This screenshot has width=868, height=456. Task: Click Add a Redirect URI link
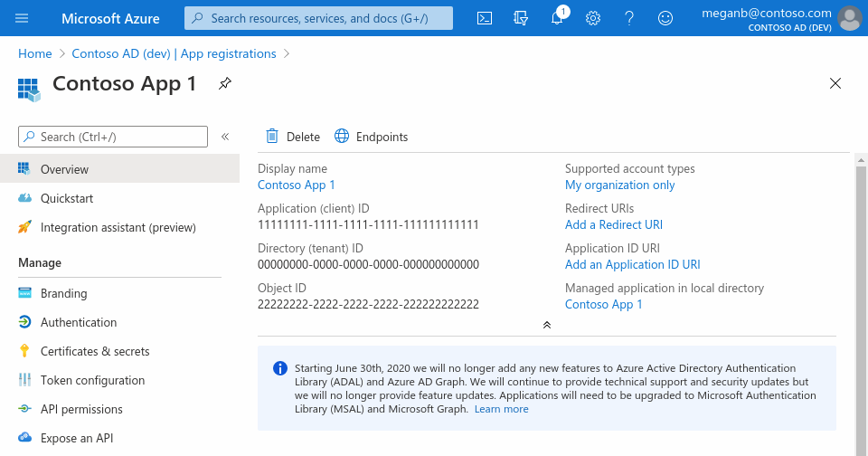(x=614, y=224)
